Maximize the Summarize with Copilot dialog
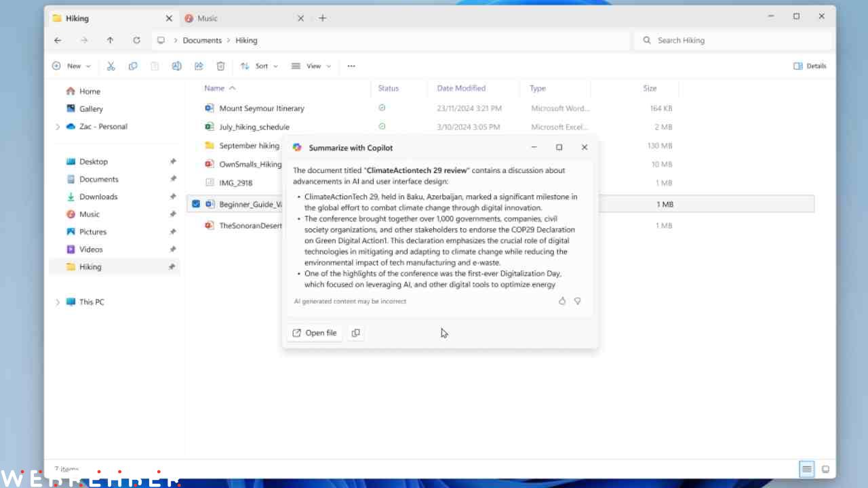Viewport: 868px width, 488px height. (559, 147)
